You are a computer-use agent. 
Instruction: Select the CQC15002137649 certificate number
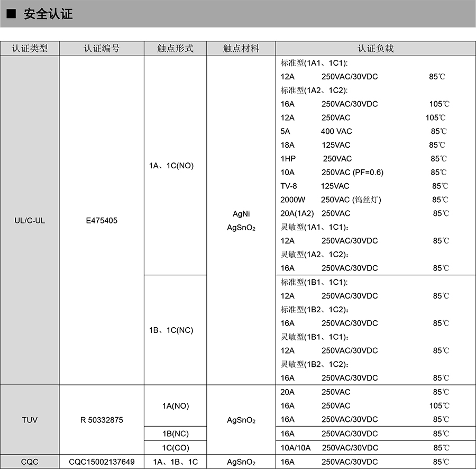pos(102,462)
